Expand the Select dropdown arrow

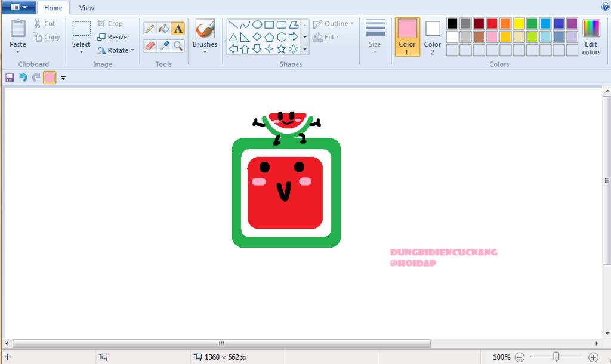(x=81, y=51)
